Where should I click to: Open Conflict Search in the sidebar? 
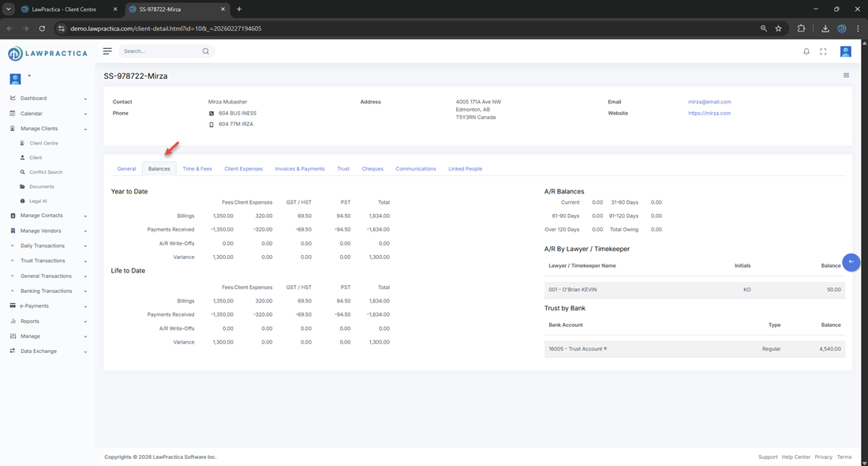[46, 172]
